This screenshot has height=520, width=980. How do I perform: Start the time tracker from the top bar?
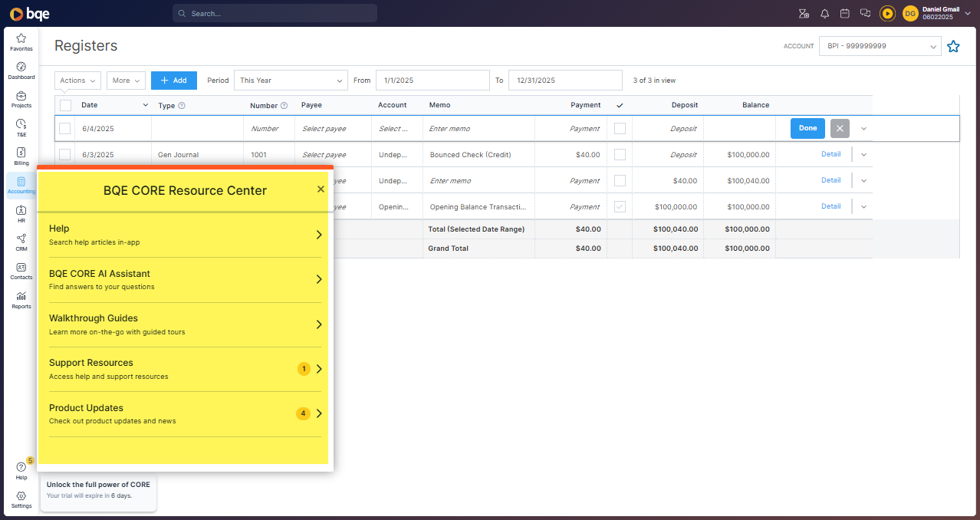click(887, 13)
